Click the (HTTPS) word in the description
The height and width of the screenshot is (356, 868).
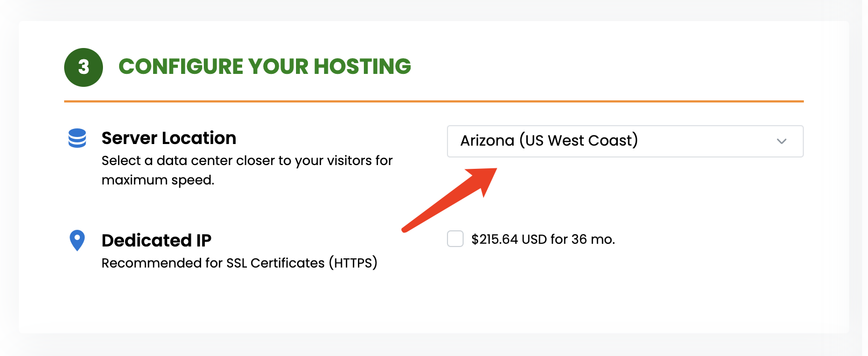click(353, 263)
